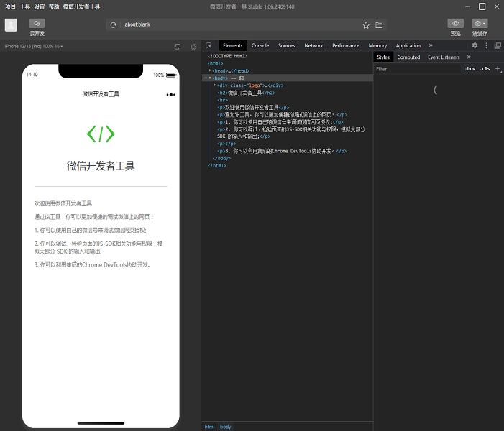Focus the styles Filter input
504x431 pixels.
click(x=417, y=69)
